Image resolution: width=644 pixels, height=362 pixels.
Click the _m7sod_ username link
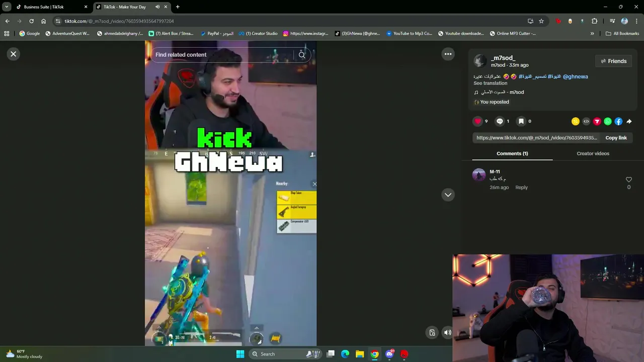503,58
